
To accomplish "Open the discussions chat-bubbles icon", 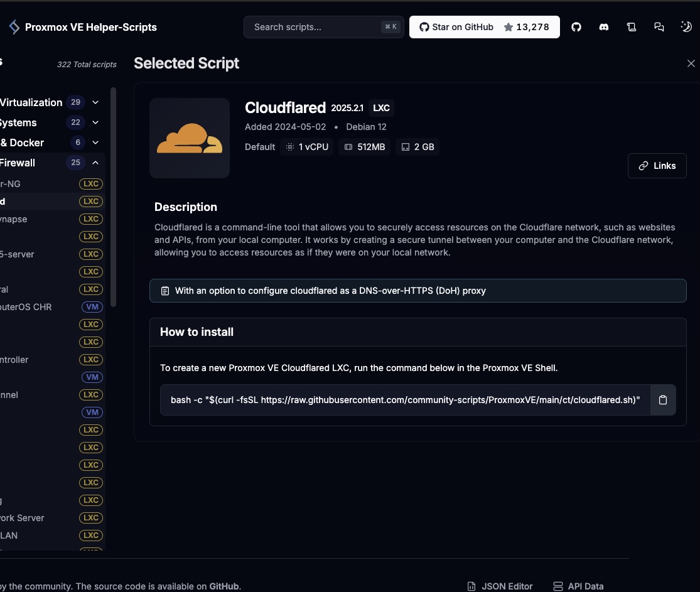I will (659, 27).
